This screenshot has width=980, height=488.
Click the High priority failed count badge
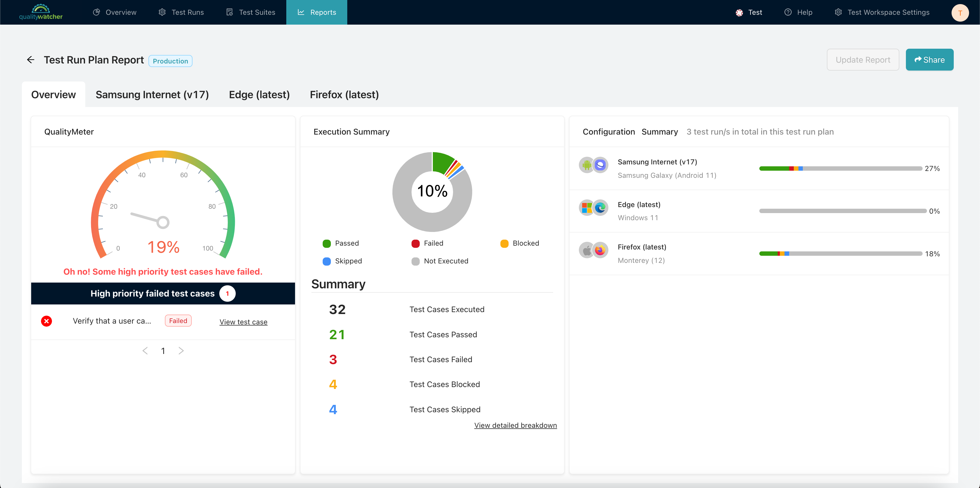[227, 294]
